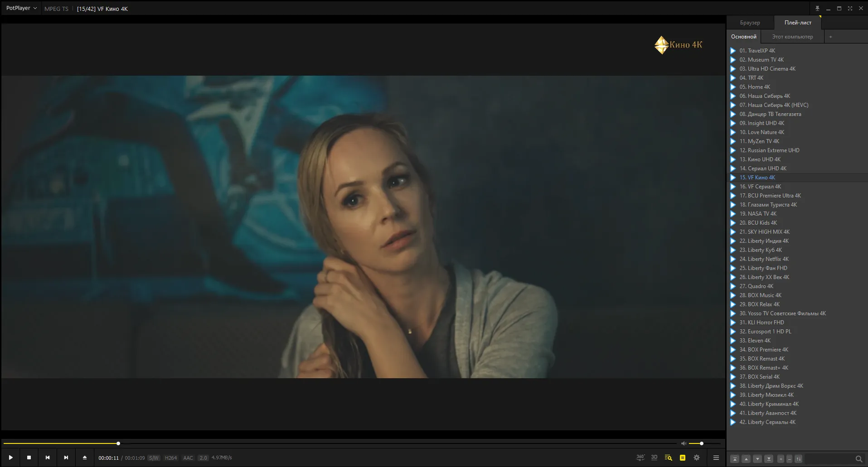Toggle the 3D video mode

(654, 457)
